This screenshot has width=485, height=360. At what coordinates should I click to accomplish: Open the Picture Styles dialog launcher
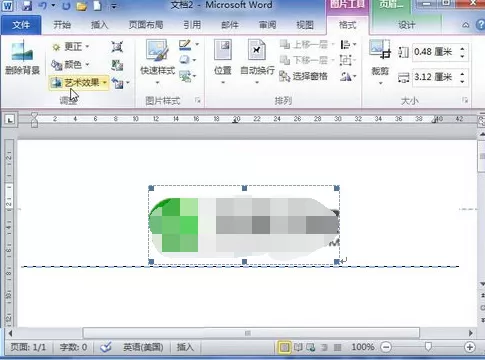coord(198,100)
